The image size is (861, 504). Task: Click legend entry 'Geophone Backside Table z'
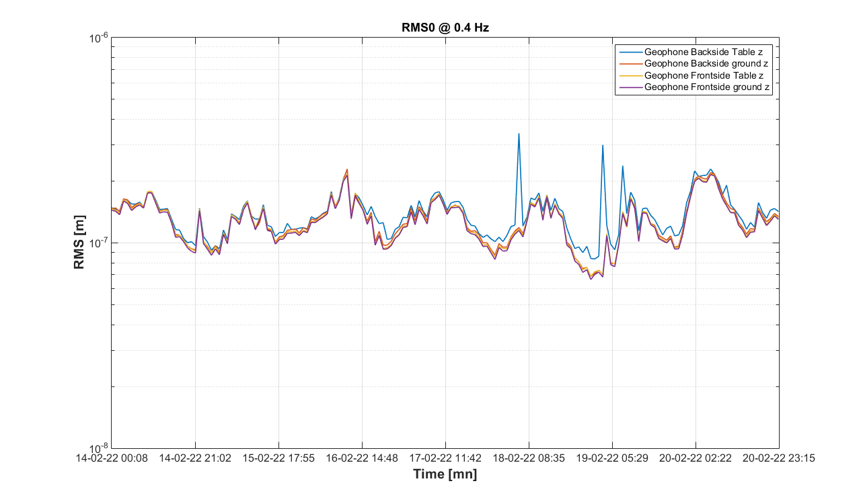tap(704, 51)
